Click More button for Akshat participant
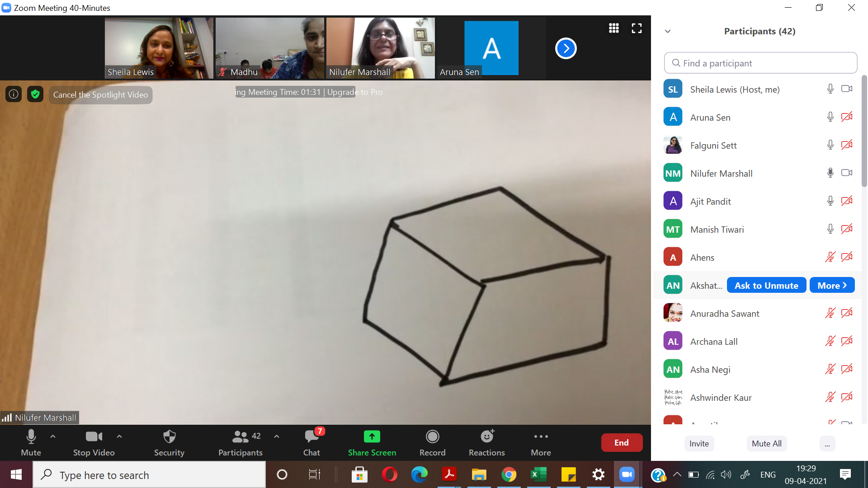868x488 pixels. coord(832,286)
